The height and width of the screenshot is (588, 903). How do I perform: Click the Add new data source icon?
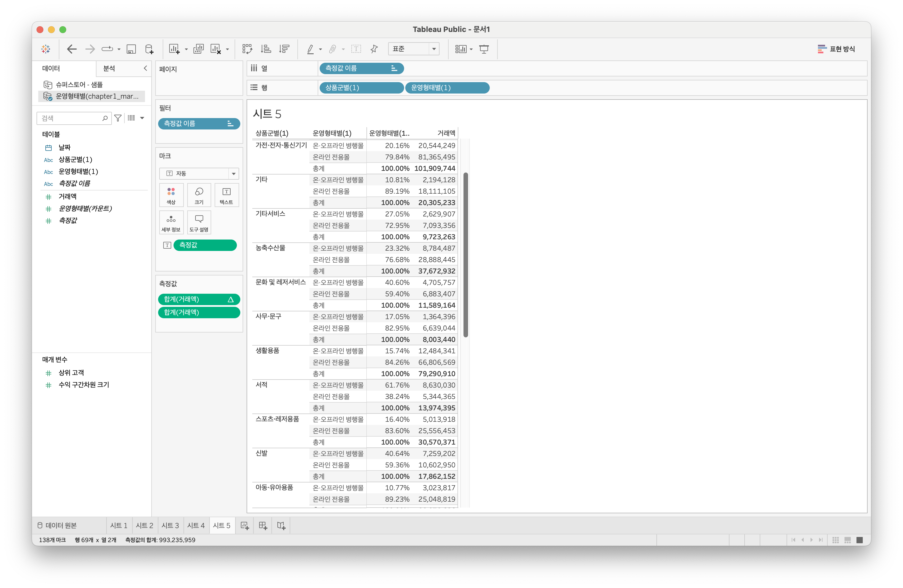[150, 49]
